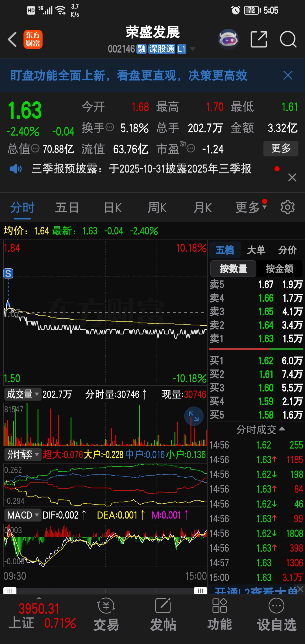Image resolution: width=305 pixels, height=644 pixels.
Task: Toggle order book to 按数量
Action: 233,269
